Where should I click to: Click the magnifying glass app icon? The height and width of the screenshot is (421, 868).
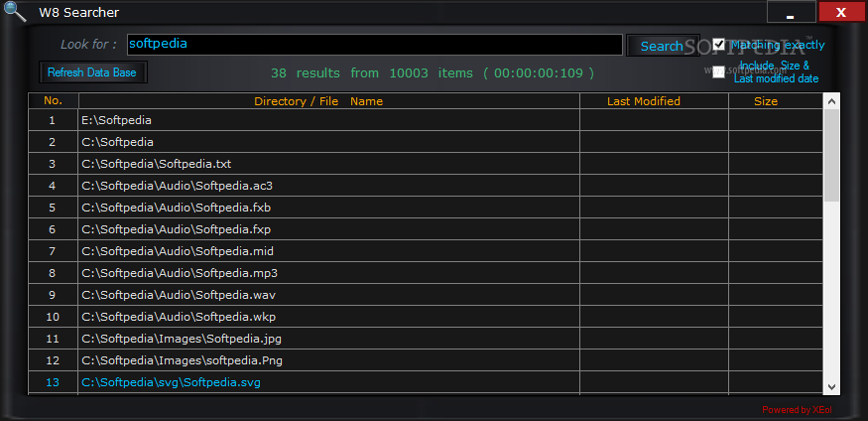(14, 11)
